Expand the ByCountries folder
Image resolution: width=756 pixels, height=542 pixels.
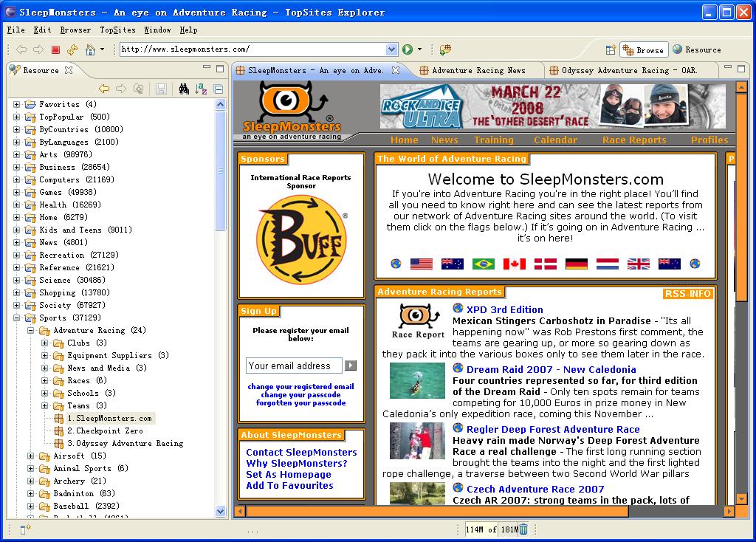[16, 129]
